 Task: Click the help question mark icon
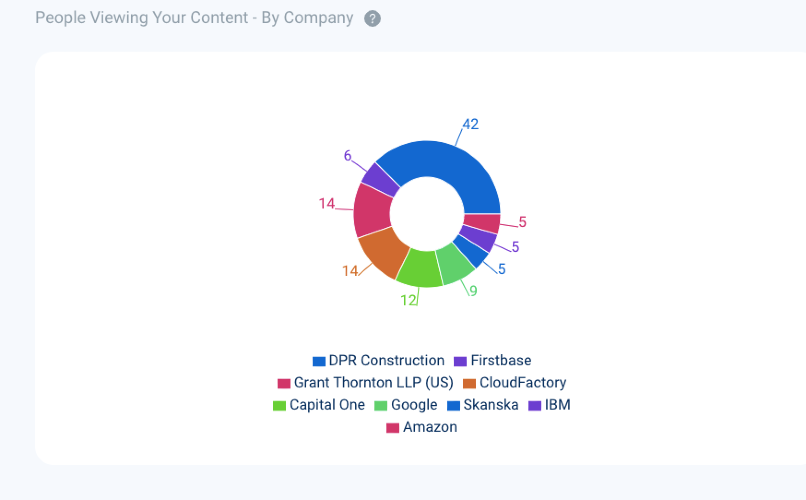372,19
